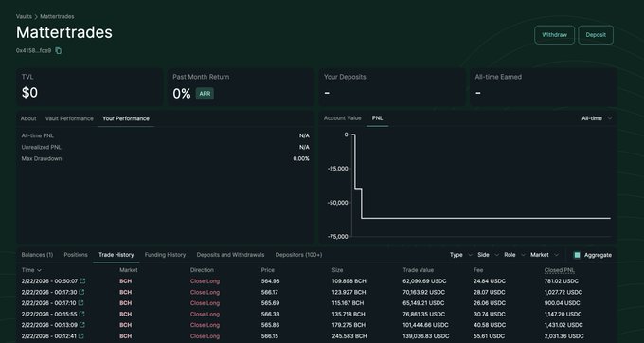Image resolution: width=644 pixels, height=343 pixels.
Task: Open Deposits and Withdrawals tab
Action: point(230,255)
